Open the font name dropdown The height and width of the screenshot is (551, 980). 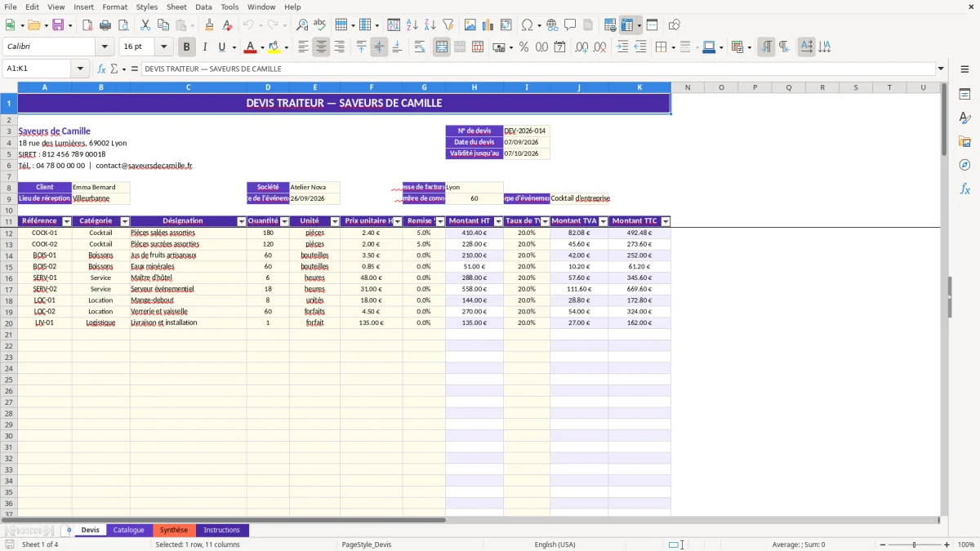point(104,47)
